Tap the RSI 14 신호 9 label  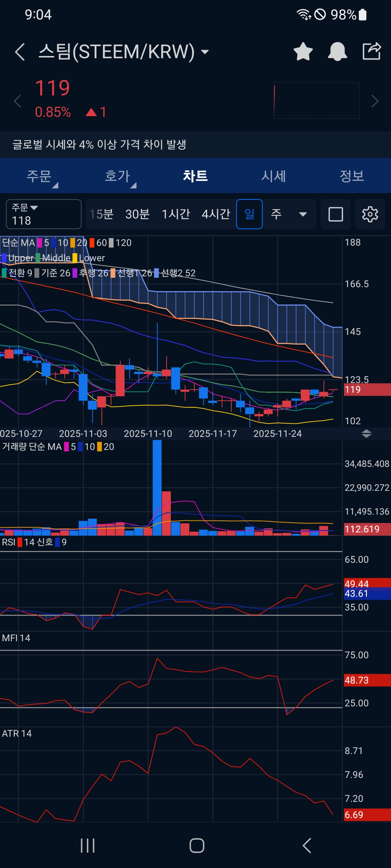pos(34,542)
